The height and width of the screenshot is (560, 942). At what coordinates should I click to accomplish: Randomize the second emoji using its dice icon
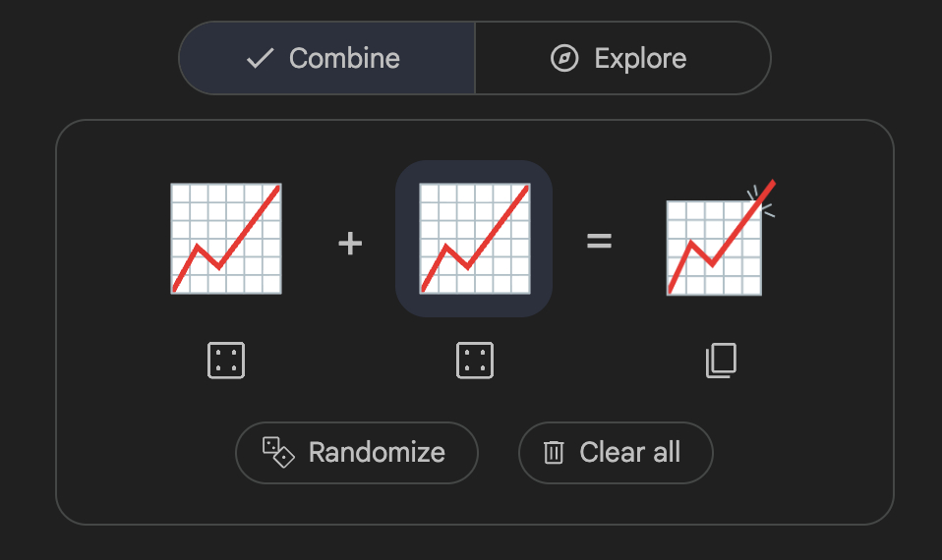click(474, 361)
